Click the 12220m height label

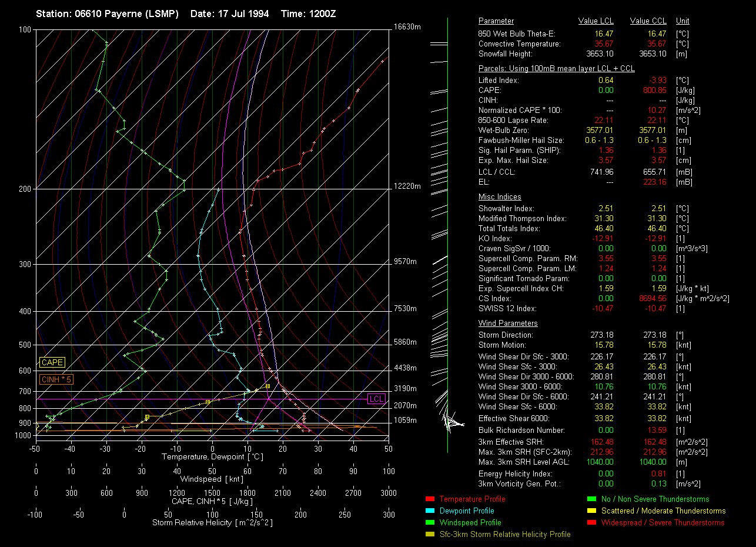coord(407,186)
